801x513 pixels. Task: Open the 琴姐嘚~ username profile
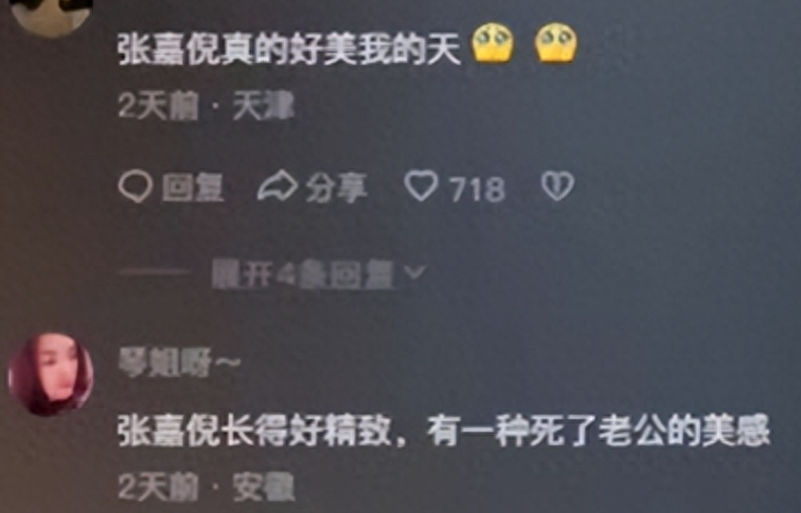click(179, 363)
